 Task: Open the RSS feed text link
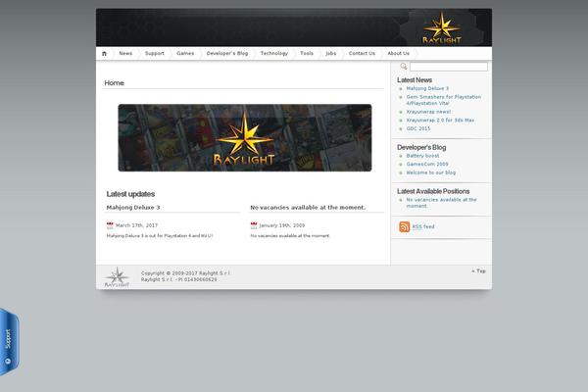[423, 226]
